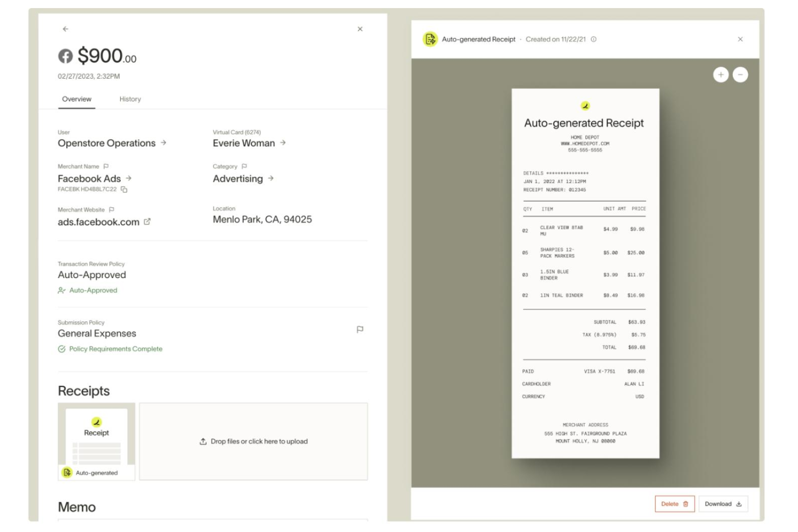Click the Facebook logo next to $900.00

pyautogui.click(x=65, y=56)
